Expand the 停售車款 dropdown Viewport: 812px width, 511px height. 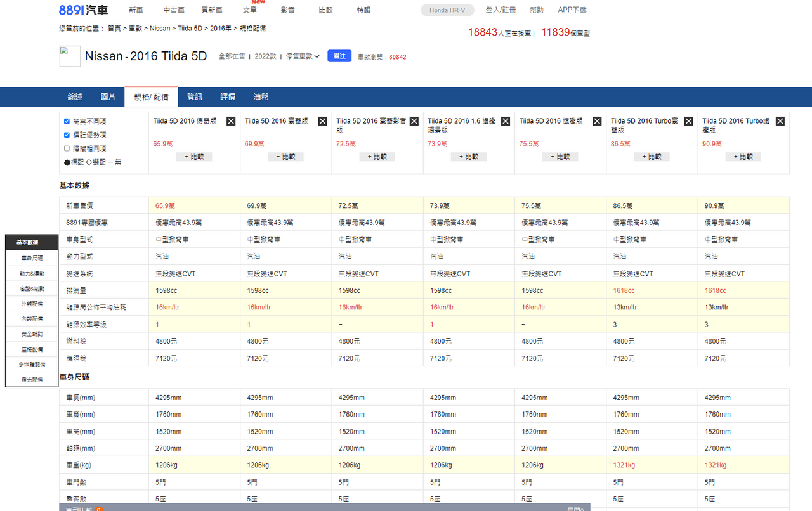click(303, 56)
